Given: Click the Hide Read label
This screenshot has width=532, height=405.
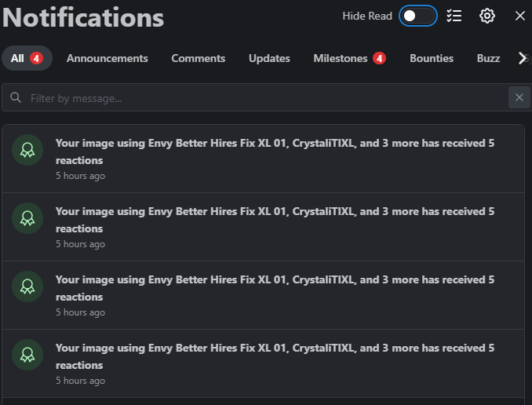Looking at the screenshot, I should pyautogui.click(x=367, y=16).
